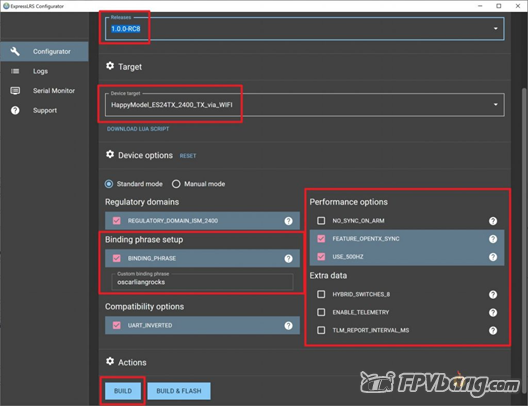The image size is (528, 406).
Task: Show help for ENABLE_TELEMETRY
Action: click(x=493, y=312)
